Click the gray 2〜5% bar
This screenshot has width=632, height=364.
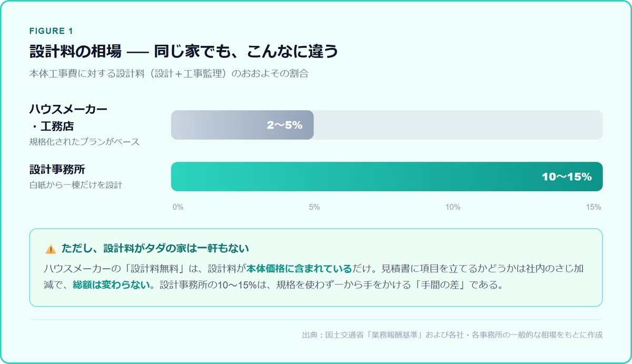[242, 125]
